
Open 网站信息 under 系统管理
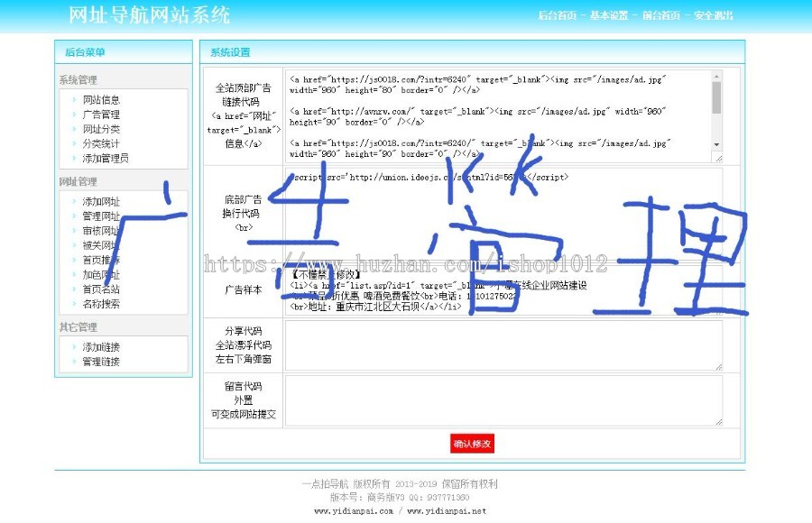(x=101, y=100)
